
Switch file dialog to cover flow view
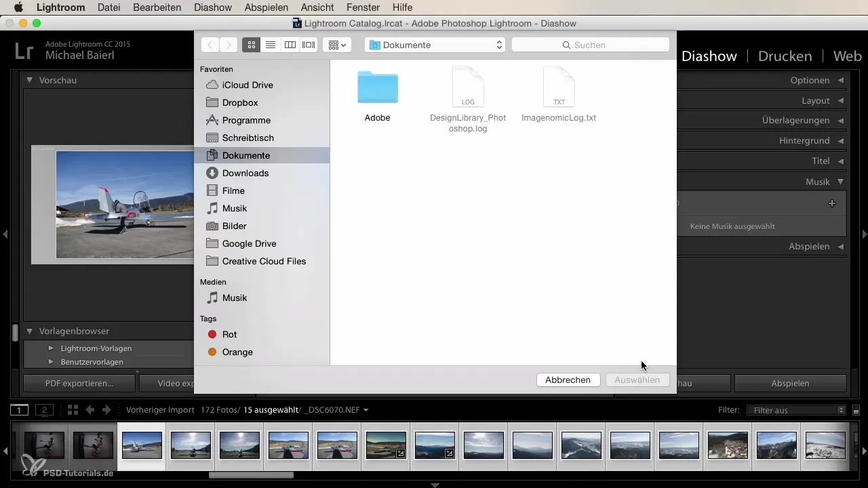(x=309, y=45)
